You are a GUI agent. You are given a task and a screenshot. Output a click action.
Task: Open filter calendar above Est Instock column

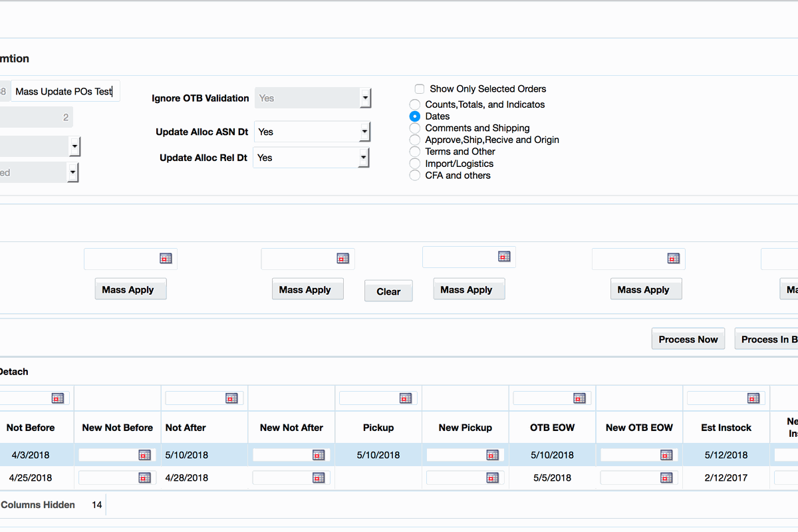pyautogui.click(x=753, y=398)
